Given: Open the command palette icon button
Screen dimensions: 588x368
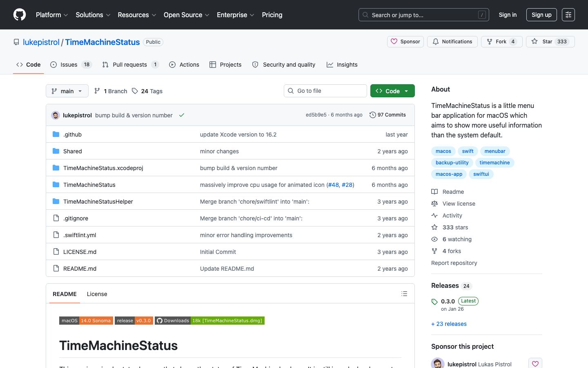Looking at the screenshot, I should click(568, 15).
